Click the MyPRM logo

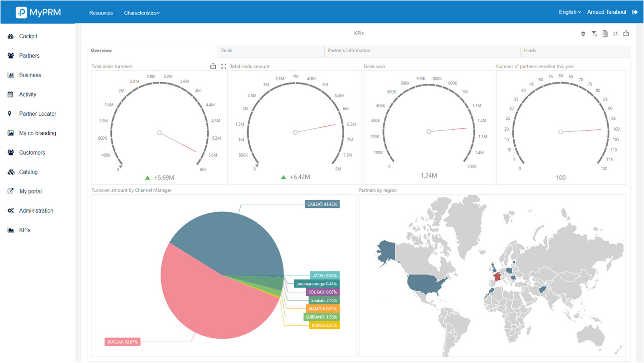[38, 12]
